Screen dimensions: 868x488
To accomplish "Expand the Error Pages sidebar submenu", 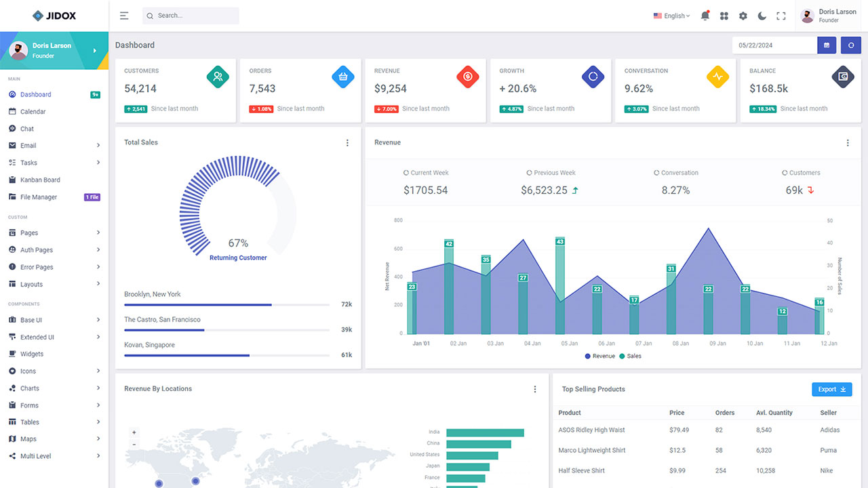I will click(54, 267).
